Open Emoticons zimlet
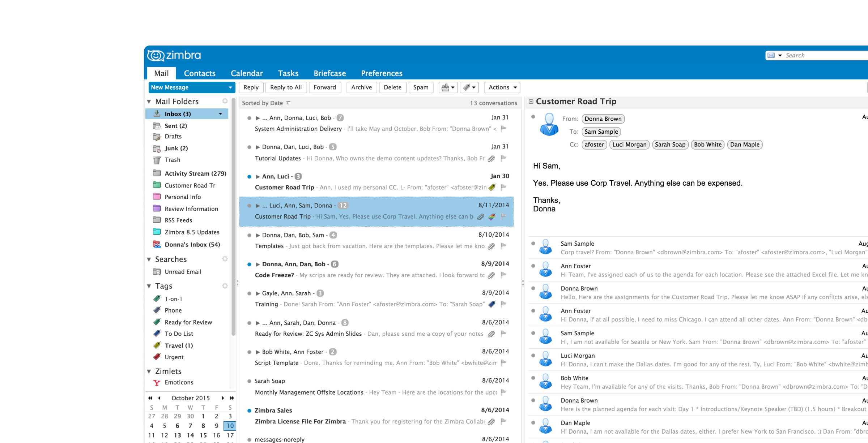This screenshot has width=868, height=443. click(x=179, y=382)
